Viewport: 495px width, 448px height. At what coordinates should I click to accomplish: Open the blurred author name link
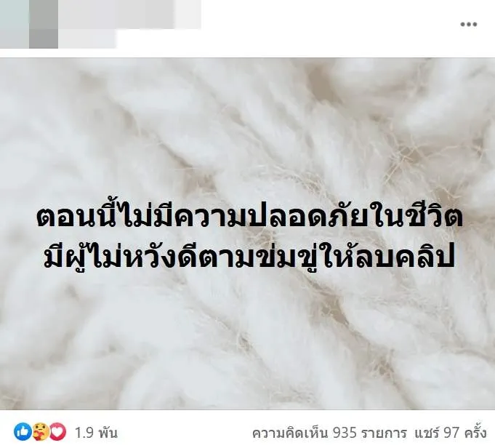129,15
